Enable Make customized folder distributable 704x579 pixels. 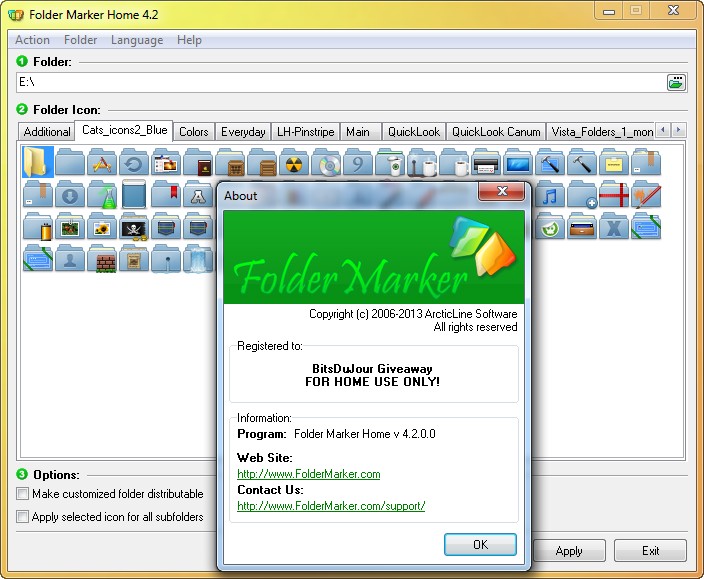(x=110, y=494)
